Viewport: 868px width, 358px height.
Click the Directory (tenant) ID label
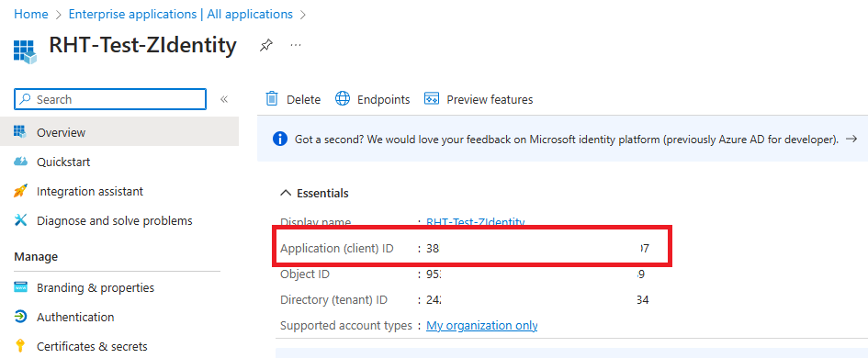tap(333, 300)
